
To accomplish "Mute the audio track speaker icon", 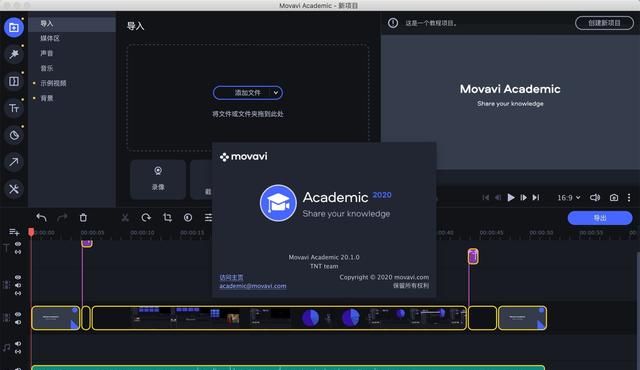I will 18,343.
